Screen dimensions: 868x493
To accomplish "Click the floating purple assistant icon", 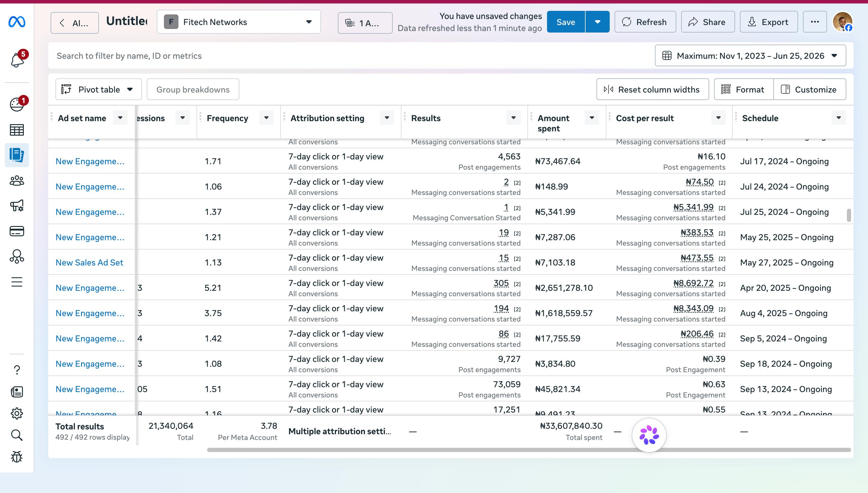I will 649,435.
